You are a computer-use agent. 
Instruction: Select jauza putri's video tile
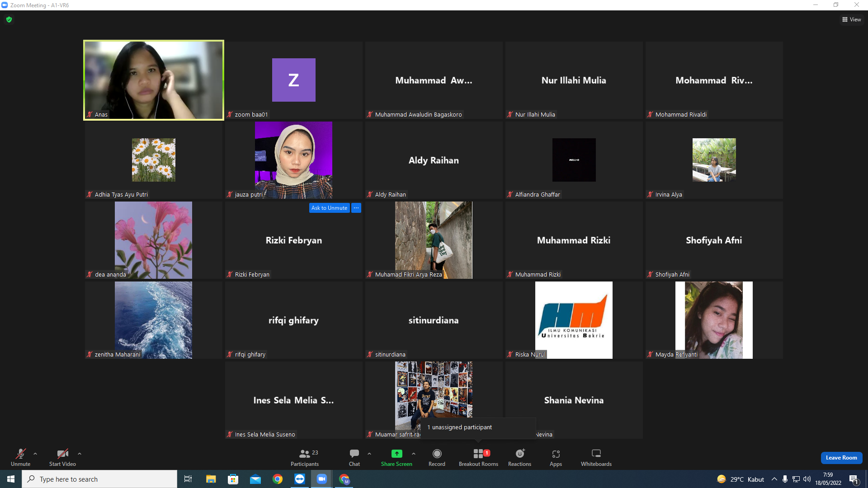(x=293, y=160)
